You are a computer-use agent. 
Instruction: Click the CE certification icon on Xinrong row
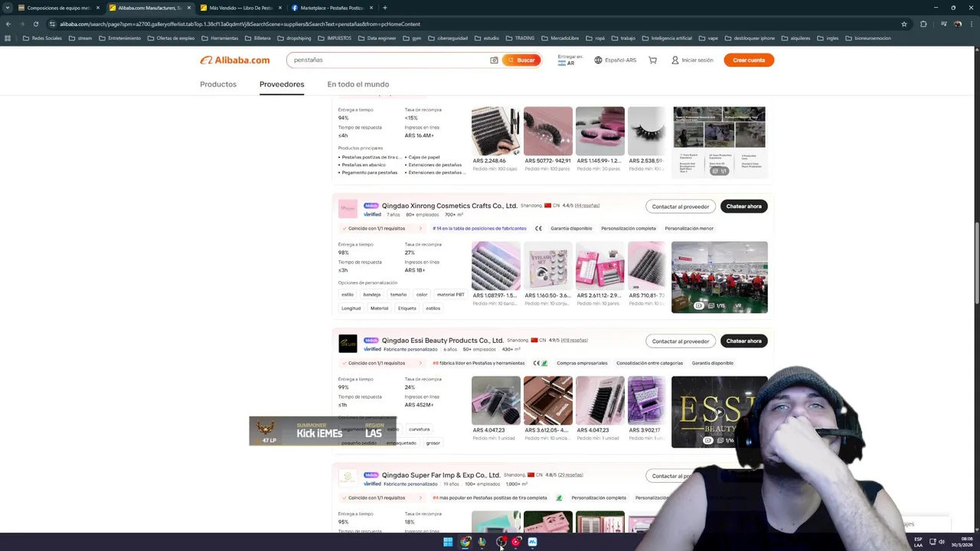pos(538,228)
